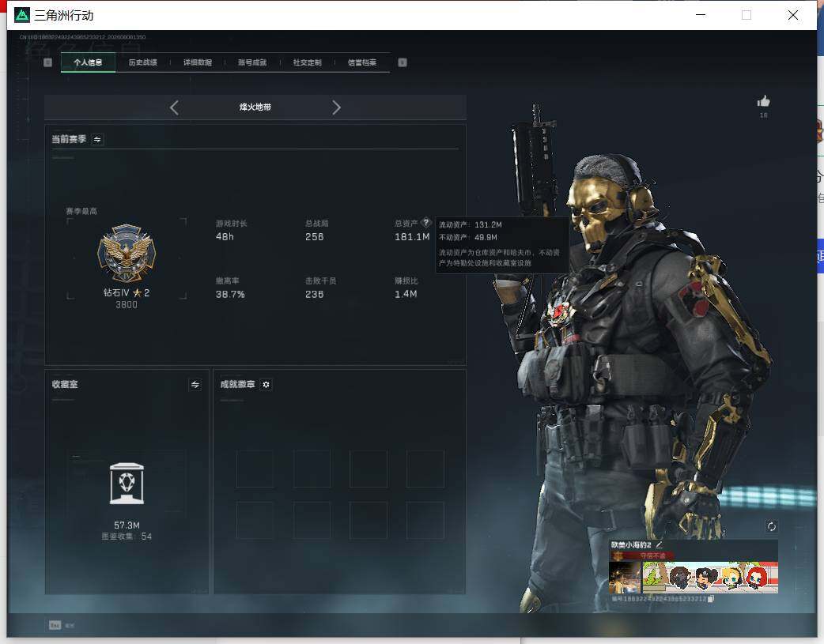Give a like with the thumbs-up icon
The height and width of the screenshot is (644, 824).
pos(764,101)
